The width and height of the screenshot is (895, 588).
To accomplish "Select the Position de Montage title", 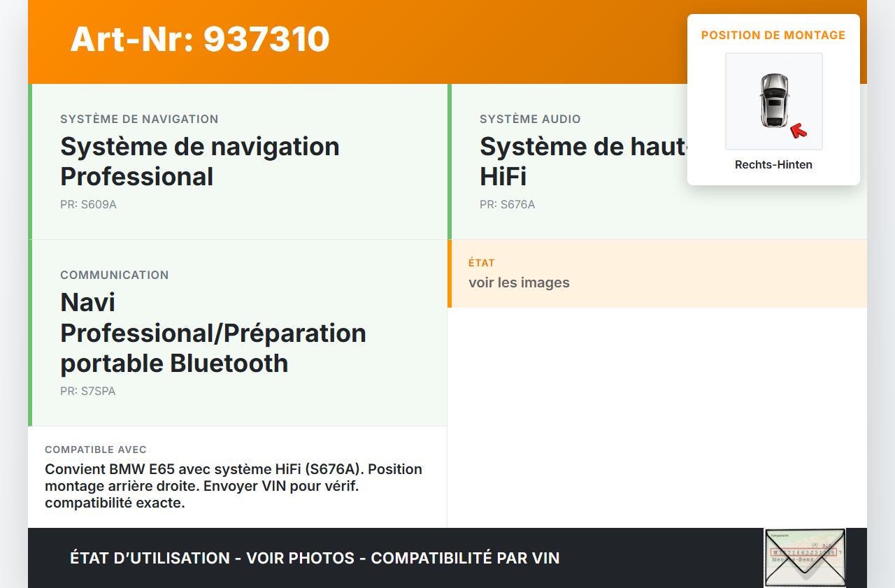I will click(x=773, y=35).
